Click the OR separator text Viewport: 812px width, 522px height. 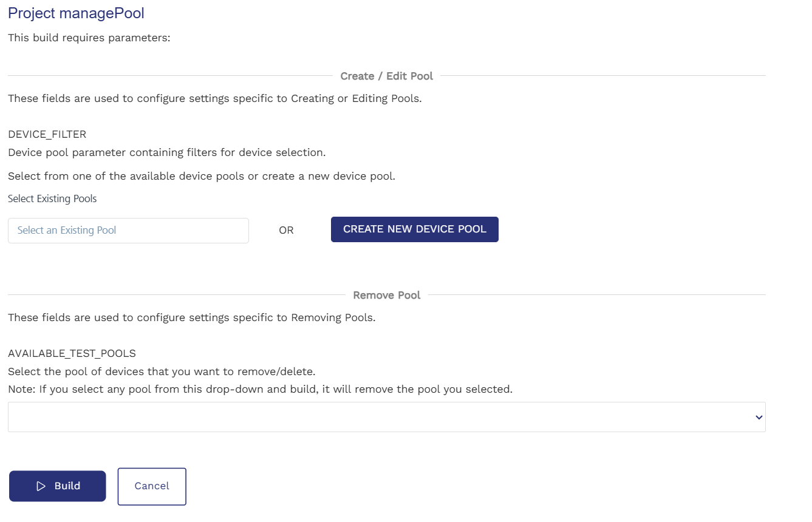click(286, 231)
